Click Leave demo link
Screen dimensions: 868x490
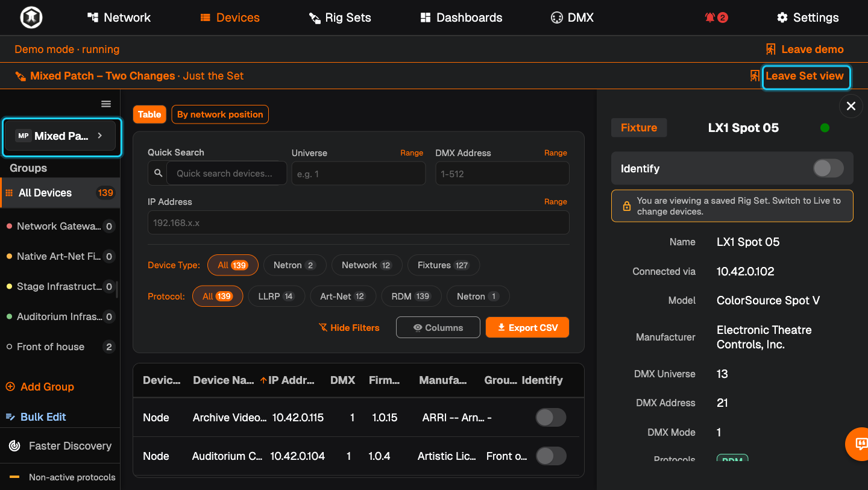805,49
